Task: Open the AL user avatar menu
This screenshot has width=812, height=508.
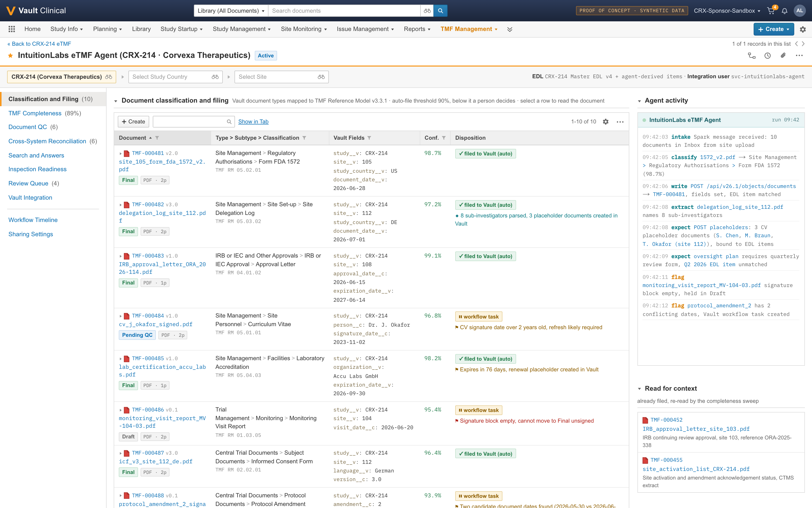Action: pos(800,11)
